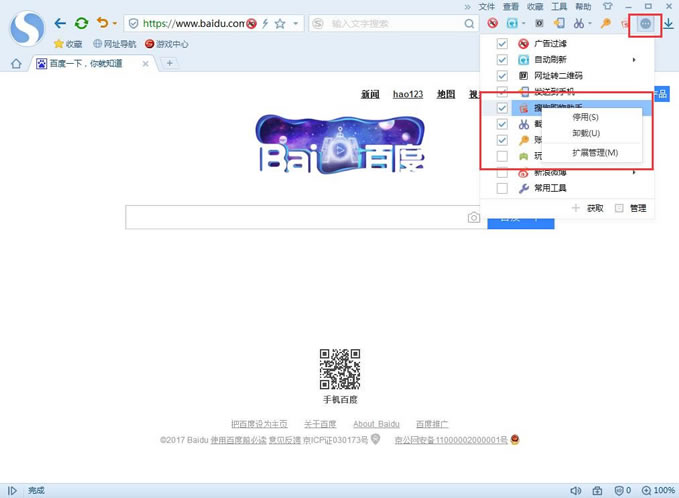Open the 新闻 link on Baidu

370,94
